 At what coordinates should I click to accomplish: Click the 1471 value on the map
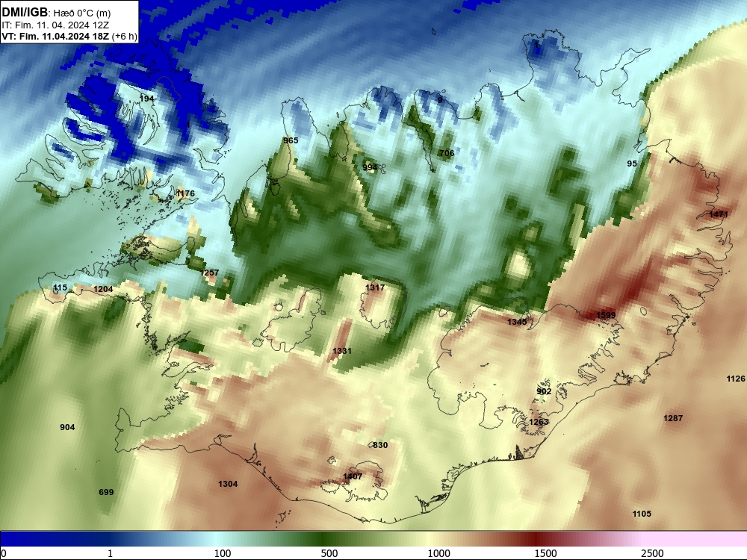point(719,214)
